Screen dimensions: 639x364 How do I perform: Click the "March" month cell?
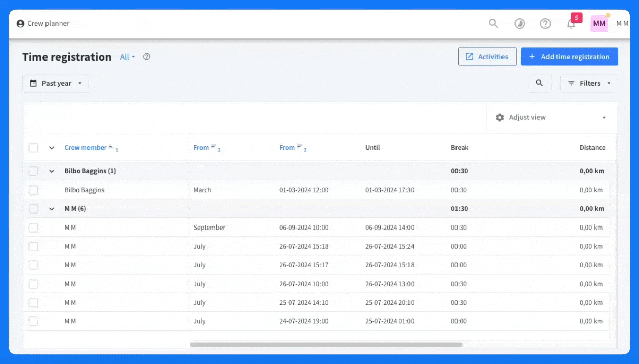tap(202, 190)
